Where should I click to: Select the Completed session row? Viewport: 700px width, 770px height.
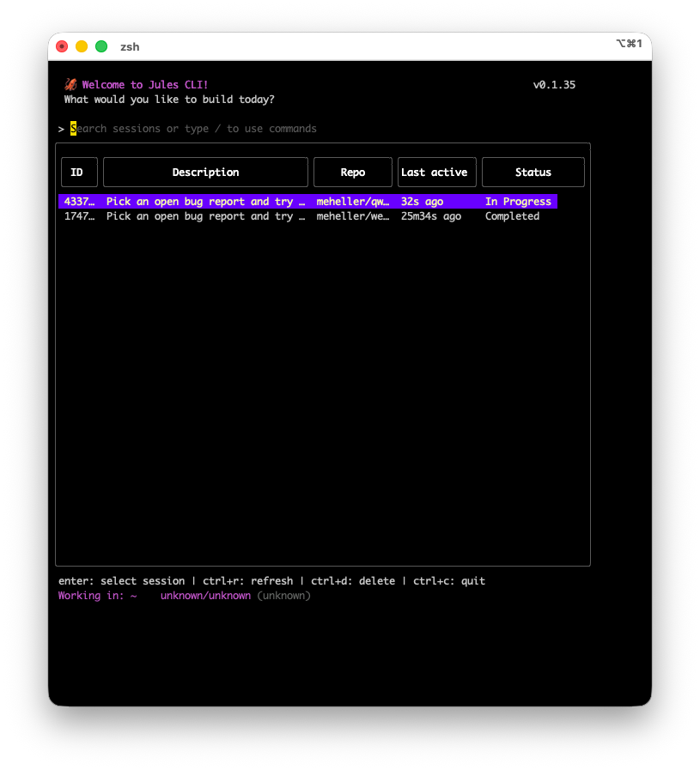point(307,216)
